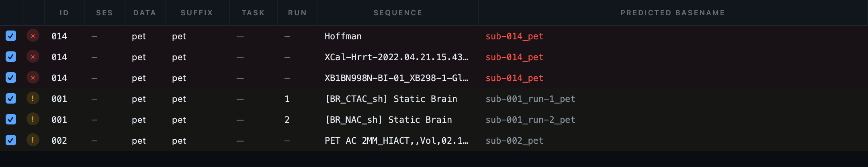The width and height of the screenshot is (868, 167).
Task: Uncheck the PET AC 2MM_HIACT row checkbox
Action: pyautogui.click(x=11, y=141)
